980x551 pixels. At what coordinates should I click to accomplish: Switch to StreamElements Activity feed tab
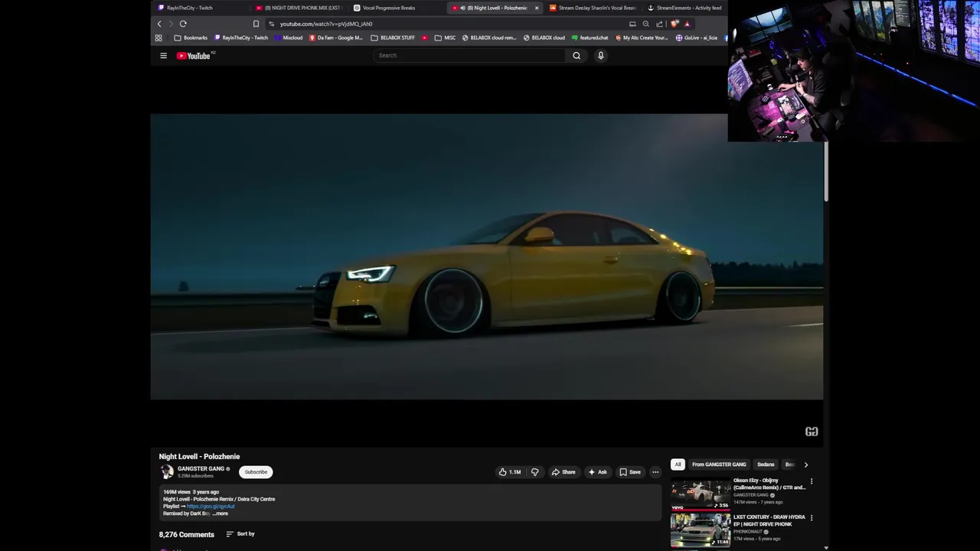tap(685, 8)
